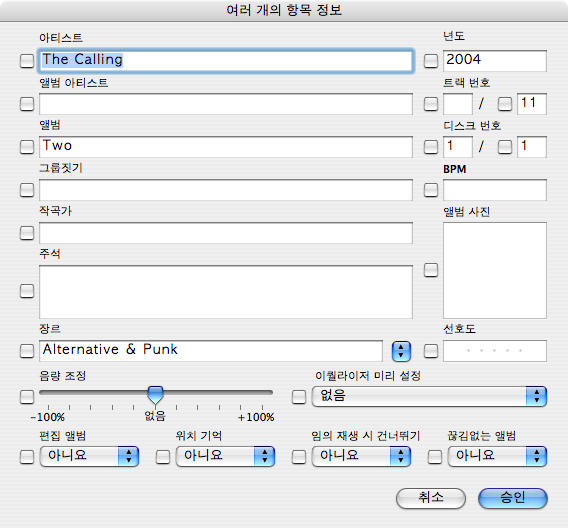Expand the 편집 앨범 popup menu
This screenshot has width=568, height=528.
point(89,456)
